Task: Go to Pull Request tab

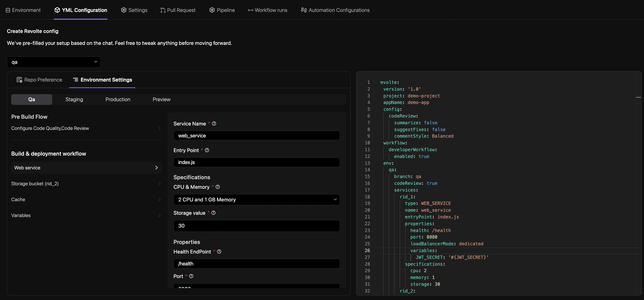Action: point(178,10)
